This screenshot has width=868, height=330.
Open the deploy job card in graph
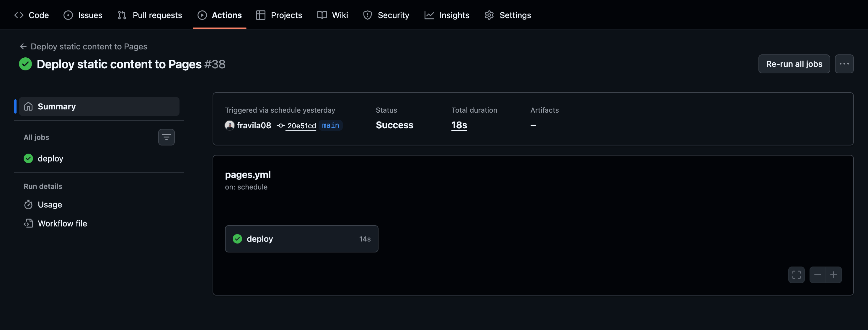click(x=301, y=239)
